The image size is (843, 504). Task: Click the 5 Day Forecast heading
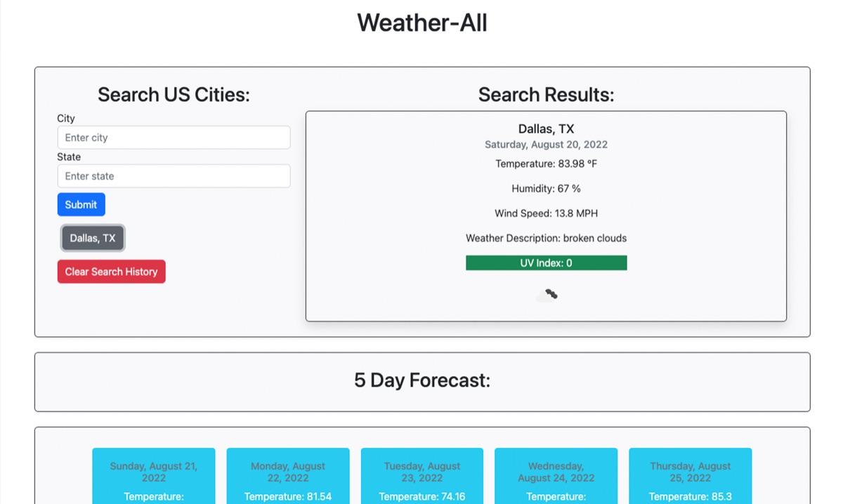point(422,380)
